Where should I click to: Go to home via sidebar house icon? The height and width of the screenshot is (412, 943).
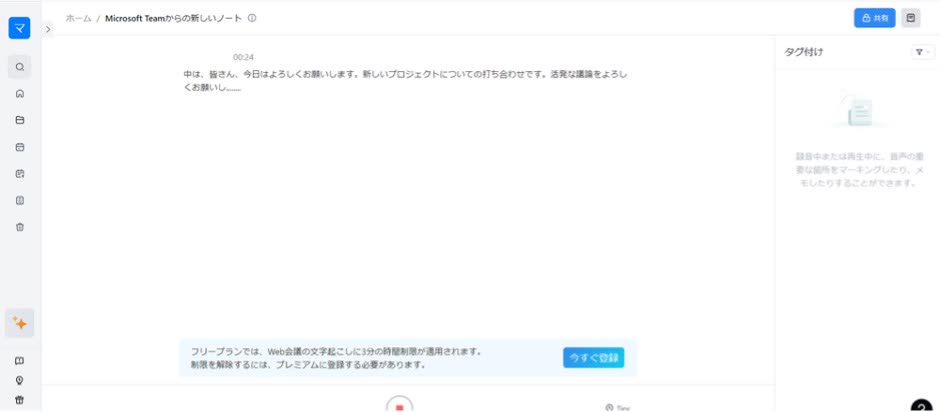(x=20, y=94)
